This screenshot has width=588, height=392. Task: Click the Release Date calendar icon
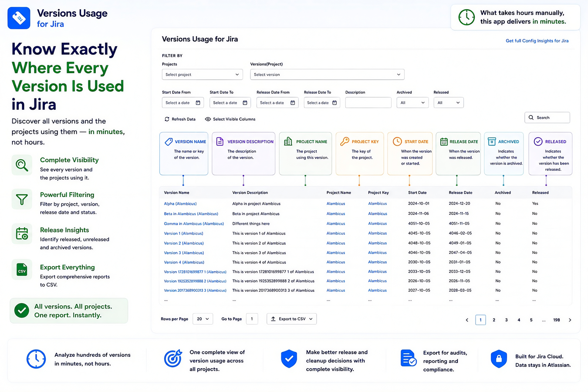click(444, 142)
